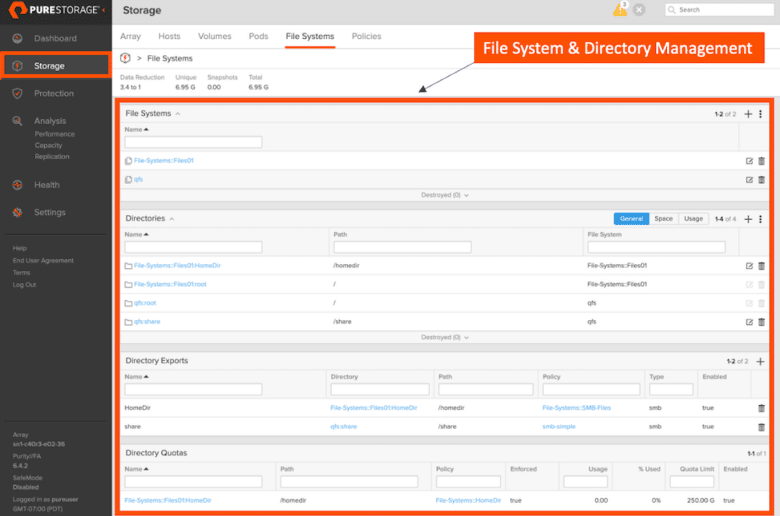780x516 pixels.
Task: Open the File-Systems::Files01:HomeDir directory link
Action: coord(177,266)
